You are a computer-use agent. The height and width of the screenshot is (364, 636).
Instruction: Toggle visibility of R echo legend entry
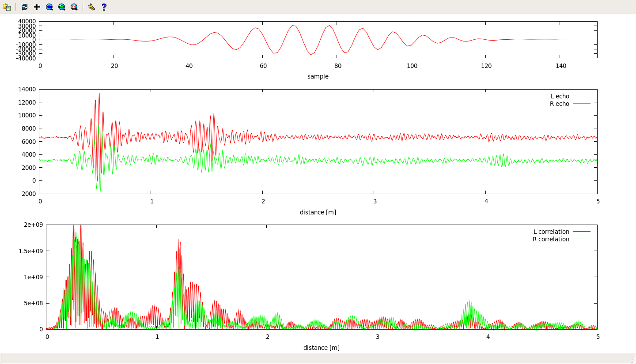tap(560, 104)
